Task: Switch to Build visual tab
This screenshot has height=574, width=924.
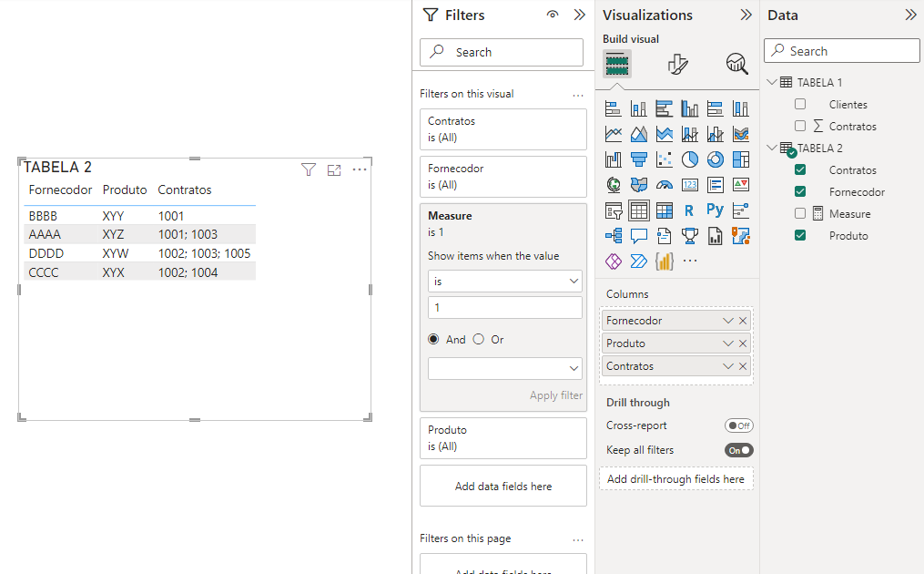Action: click(617, 64)
